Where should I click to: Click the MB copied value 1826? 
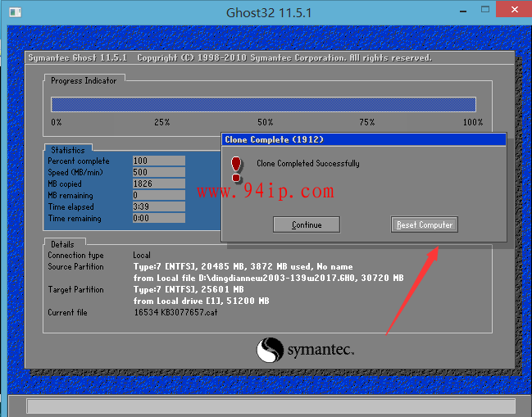(x=159, y=184)
